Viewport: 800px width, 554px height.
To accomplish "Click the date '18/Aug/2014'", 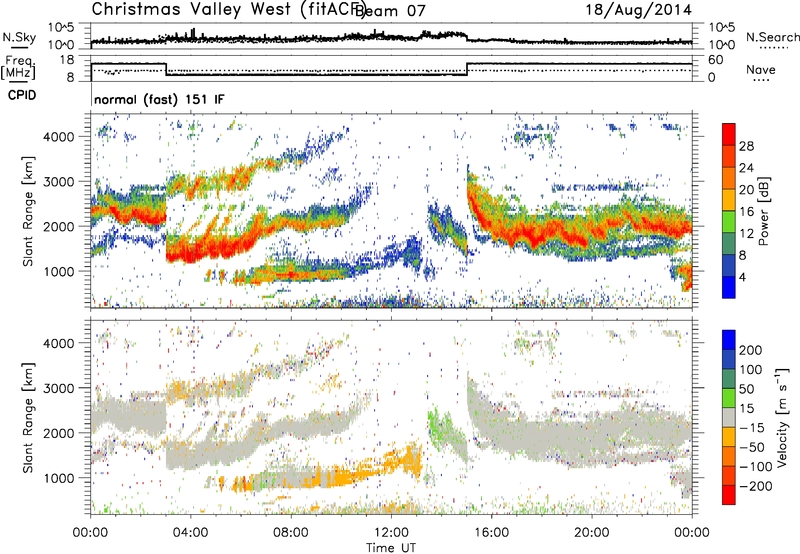I will 638,10.
